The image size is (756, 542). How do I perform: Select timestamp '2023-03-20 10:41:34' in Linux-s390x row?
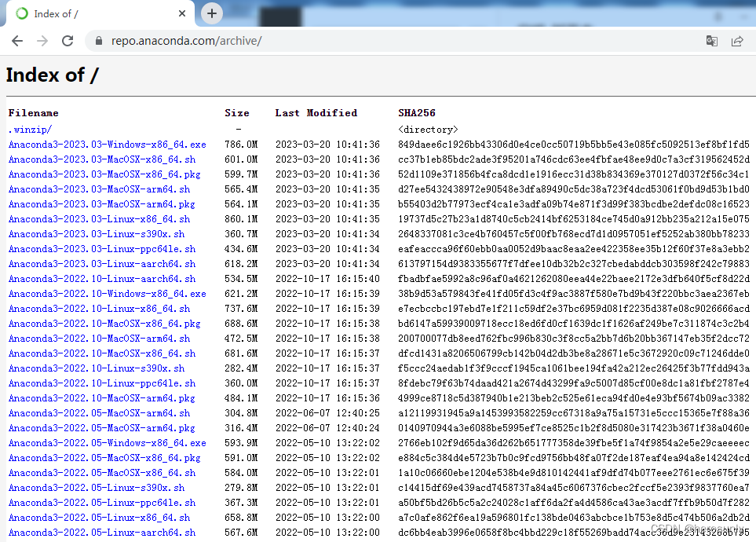coord(327,234)
